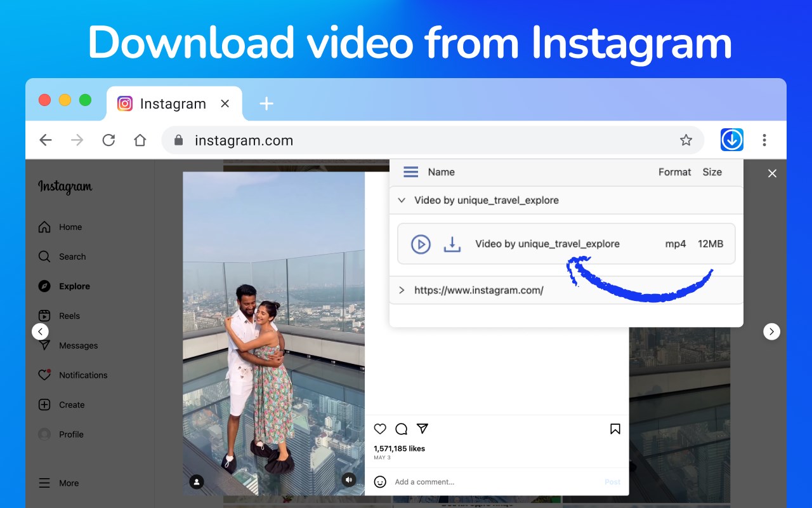Click the browser back arrow
Screen dimensions: 812x508
tap(46, 140)
